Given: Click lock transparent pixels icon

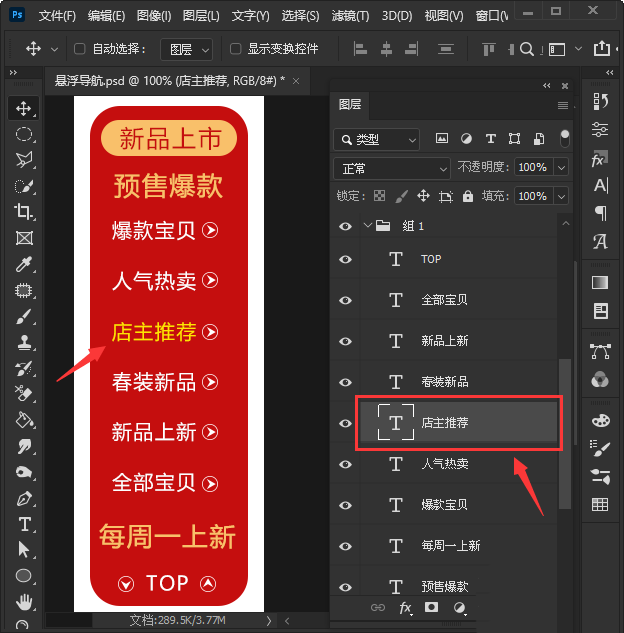Looking at the screenshot, I should [x=379, y=196].
